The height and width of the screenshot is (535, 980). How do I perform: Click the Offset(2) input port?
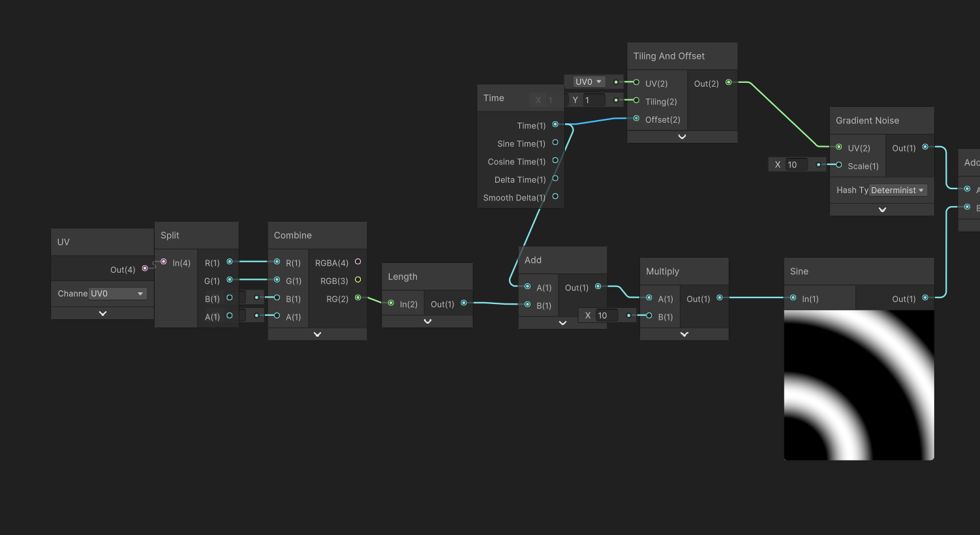pos(636,119)
